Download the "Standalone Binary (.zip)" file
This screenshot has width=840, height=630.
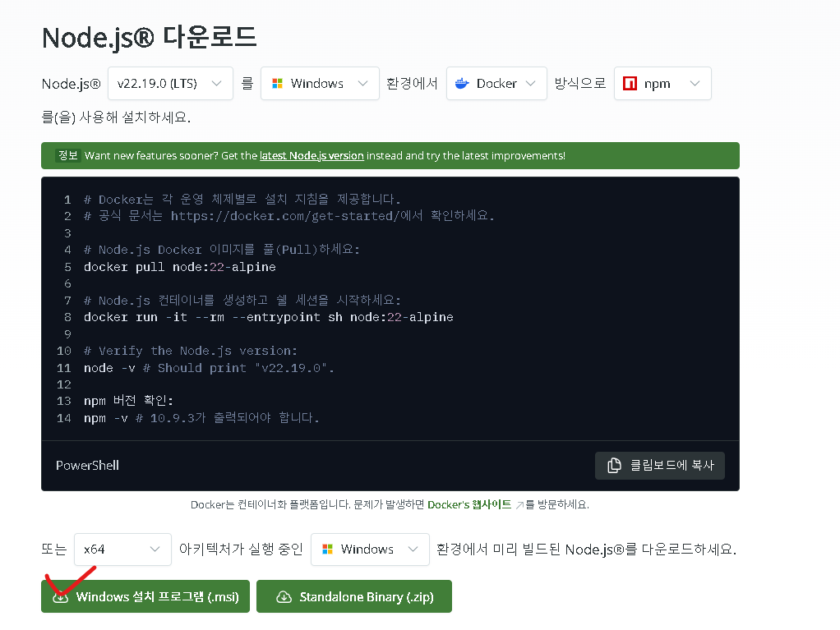tap(354, 596)
